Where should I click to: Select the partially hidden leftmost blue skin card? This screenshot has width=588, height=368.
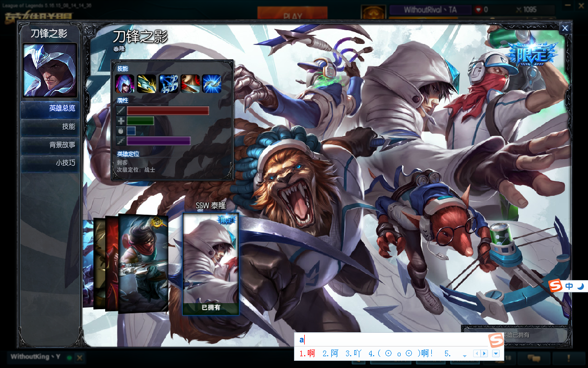coord(88,264)
